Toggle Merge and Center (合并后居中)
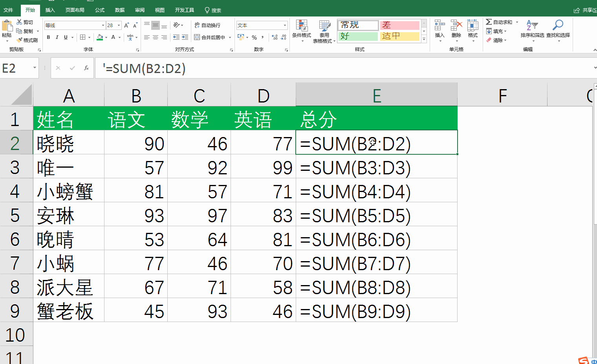 click(x=210, y=37)
